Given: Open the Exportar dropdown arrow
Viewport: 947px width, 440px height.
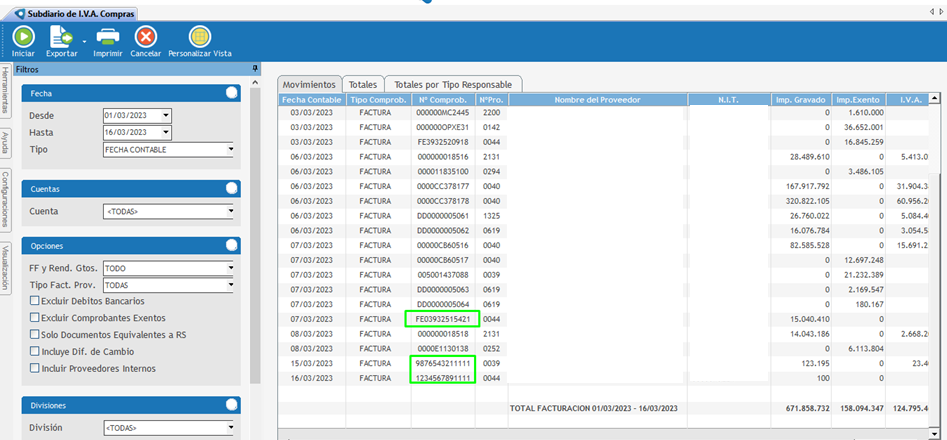Looking at the screenshot, I should coord(84,42).
